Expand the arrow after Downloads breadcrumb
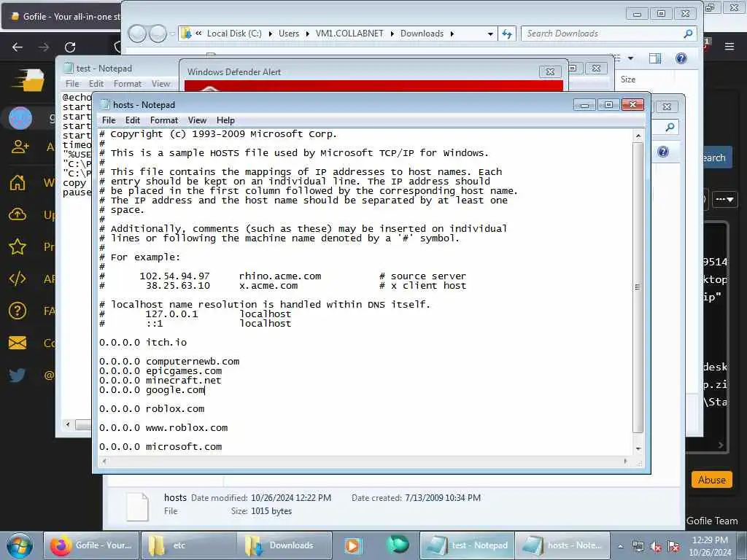Viewport: 747px width, 560px height. 452,34
